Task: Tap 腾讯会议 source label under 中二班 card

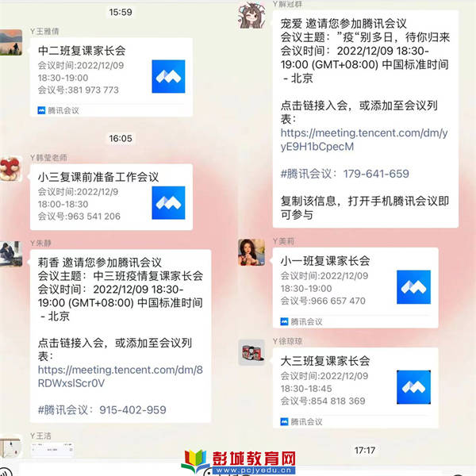Action: point(58,110)
